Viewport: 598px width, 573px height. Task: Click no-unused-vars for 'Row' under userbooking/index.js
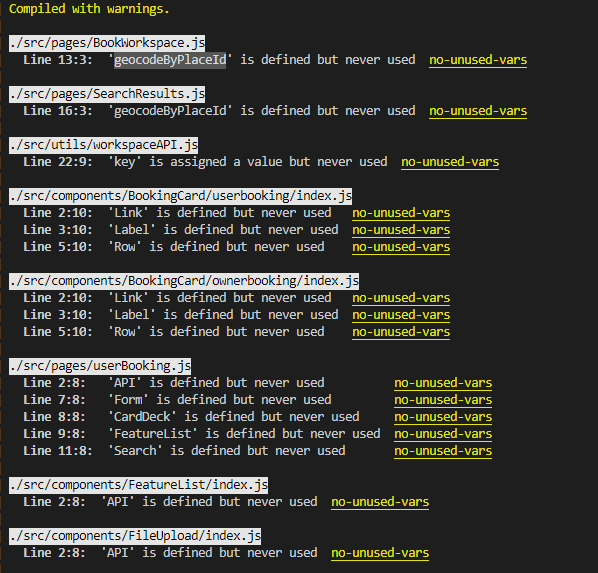click(401, 247)
